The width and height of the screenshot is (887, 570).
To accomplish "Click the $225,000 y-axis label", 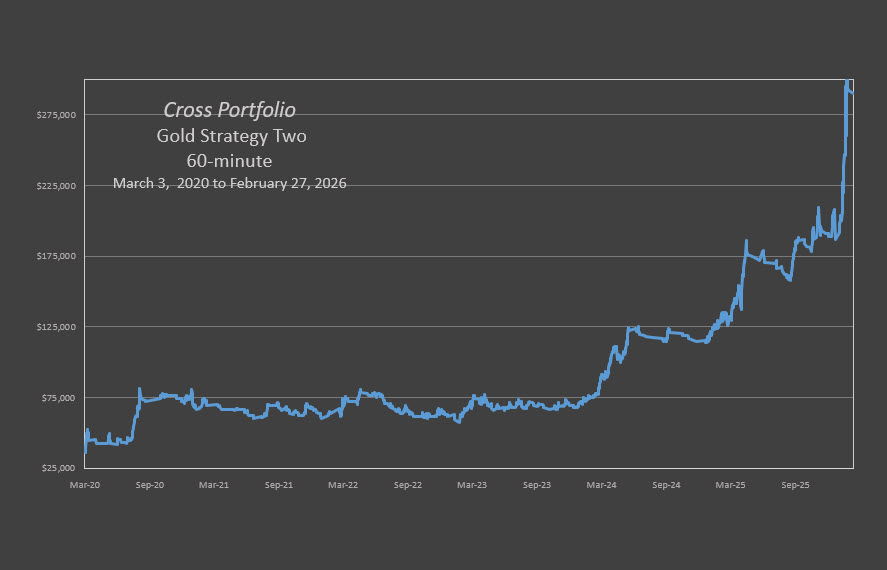I will [55, 186].
